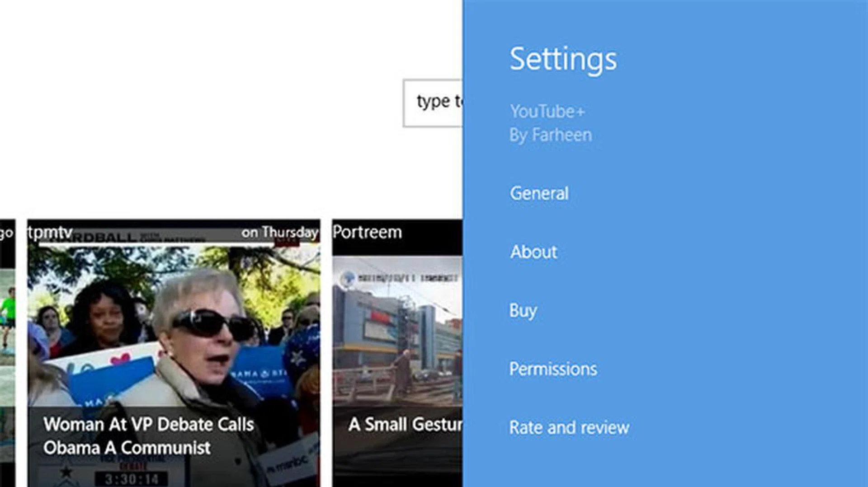
Task: Open Permissions in the Settings panel
Action: (553, 369)
